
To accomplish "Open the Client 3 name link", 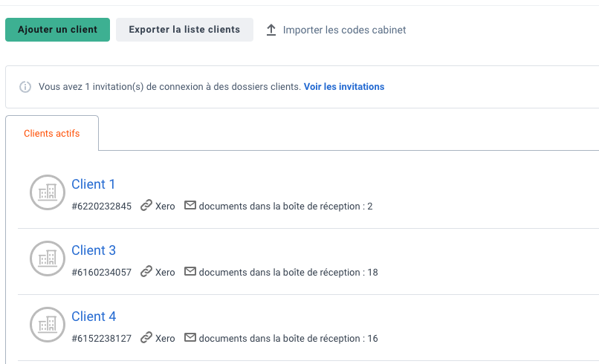I will [x=94, y=250].
